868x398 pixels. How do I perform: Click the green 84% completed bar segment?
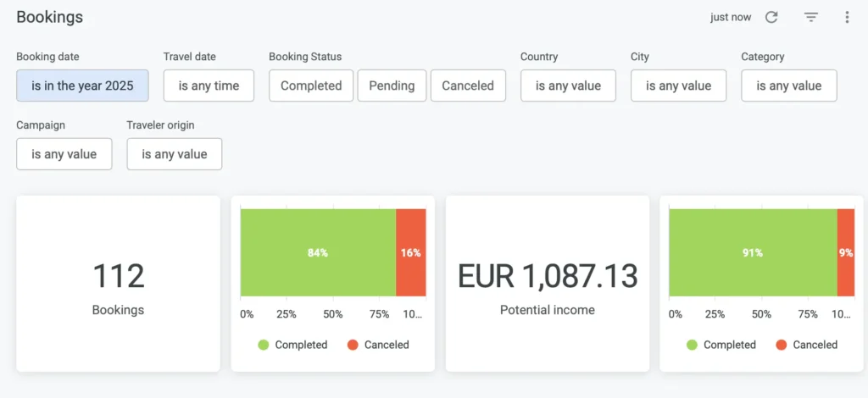point(318,252)
